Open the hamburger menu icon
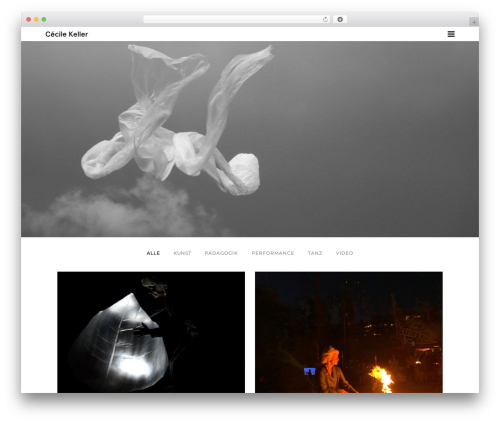This screenshot has height=423, width=500. [451, 34]
